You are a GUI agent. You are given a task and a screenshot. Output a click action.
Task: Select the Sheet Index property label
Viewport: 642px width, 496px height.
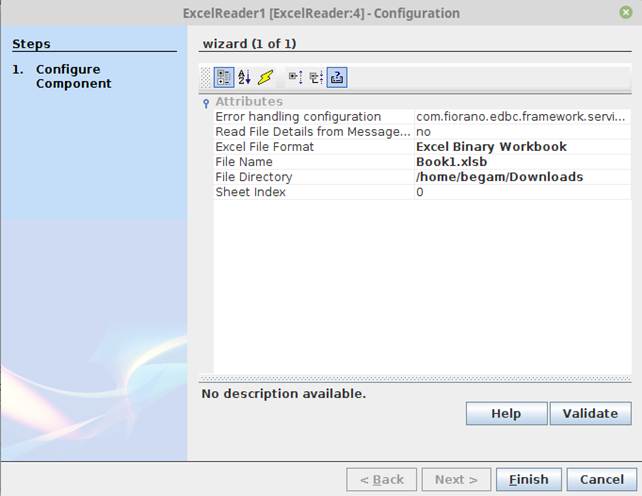point(251,192)
